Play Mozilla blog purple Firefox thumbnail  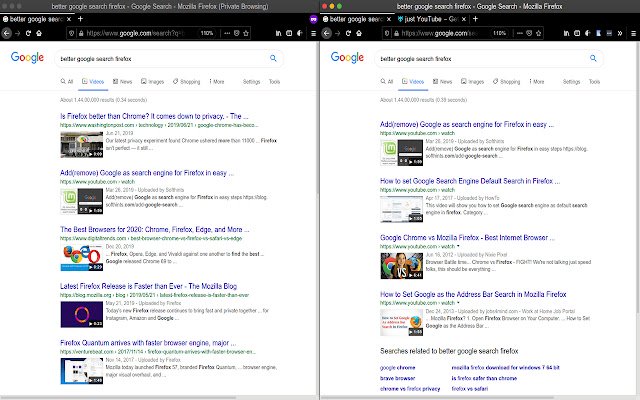pos(82,314)
